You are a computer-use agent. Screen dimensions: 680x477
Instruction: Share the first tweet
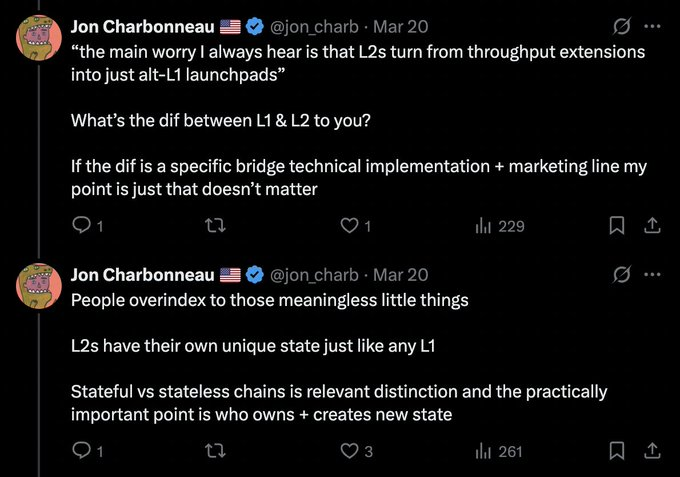click(652, 226)
